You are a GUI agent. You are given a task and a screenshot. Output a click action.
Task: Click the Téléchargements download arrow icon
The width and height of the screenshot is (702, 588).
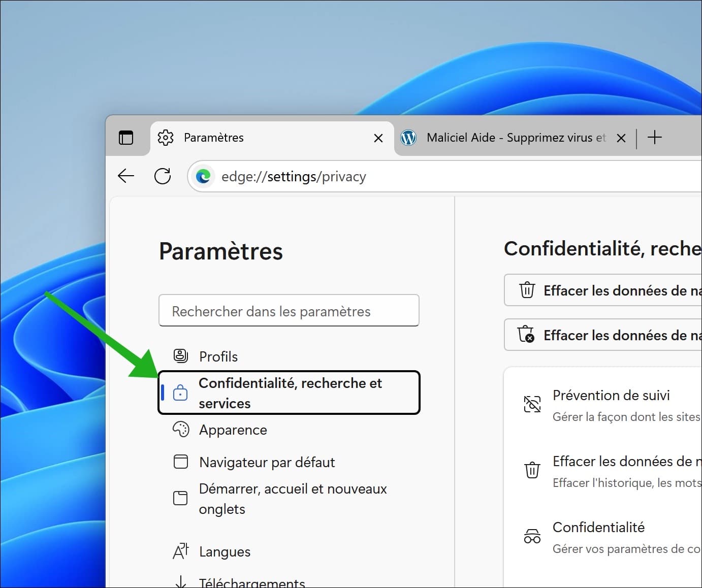coord(180,581)
